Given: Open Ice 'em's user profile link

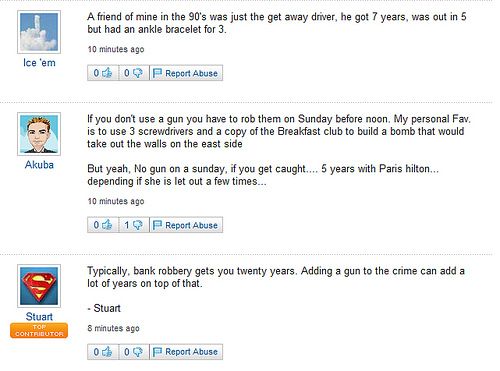Looking at the screenshot, I should [39, 63].
